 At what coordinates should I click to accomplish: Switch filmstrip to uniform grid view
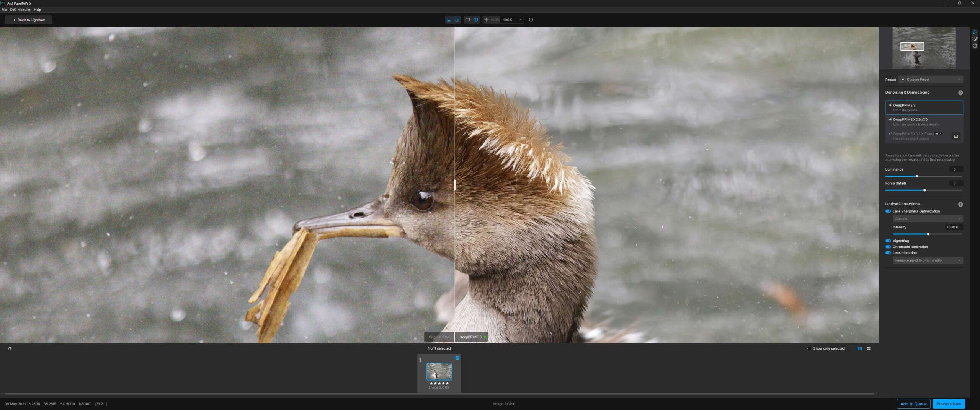point(860,348)
